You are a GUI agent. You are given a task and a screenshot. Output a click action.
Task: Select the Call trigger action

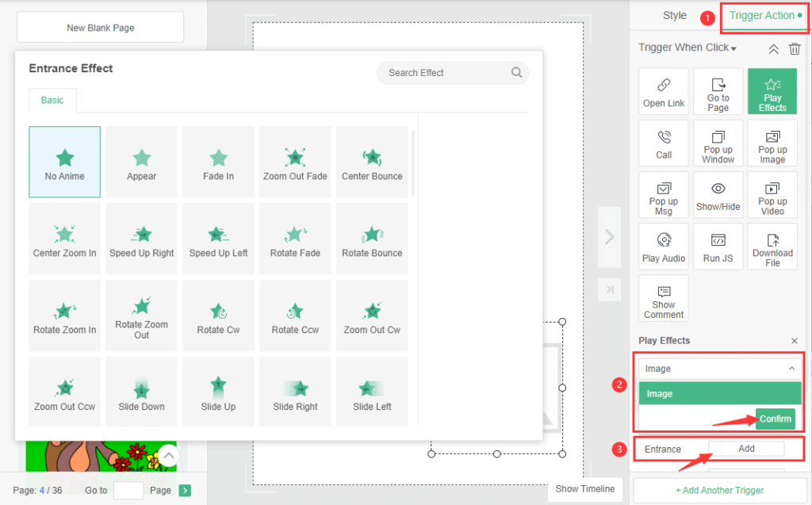(x=664, y=143)
